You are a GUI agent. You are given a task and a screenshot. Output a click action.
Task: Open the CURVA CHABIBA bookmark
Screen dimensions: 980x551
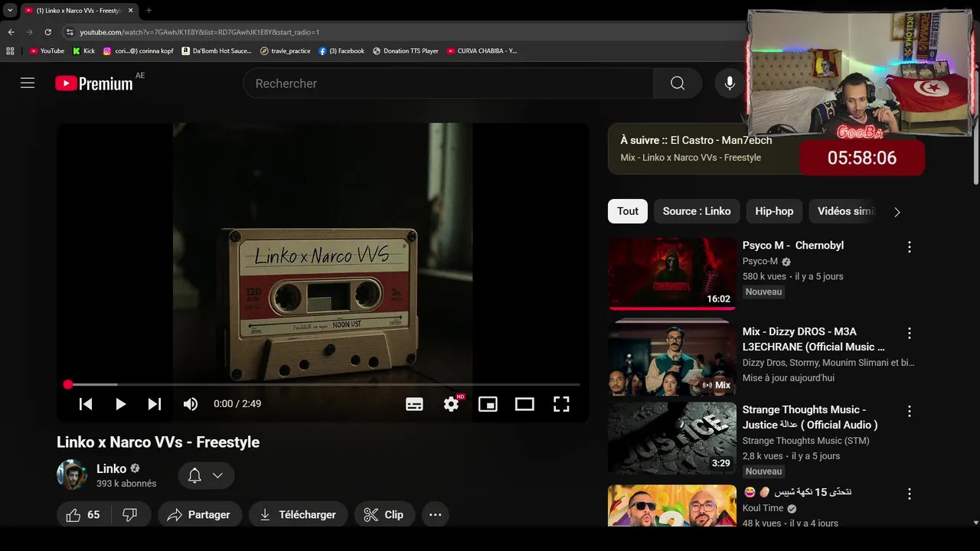click(x=482, y=51)
